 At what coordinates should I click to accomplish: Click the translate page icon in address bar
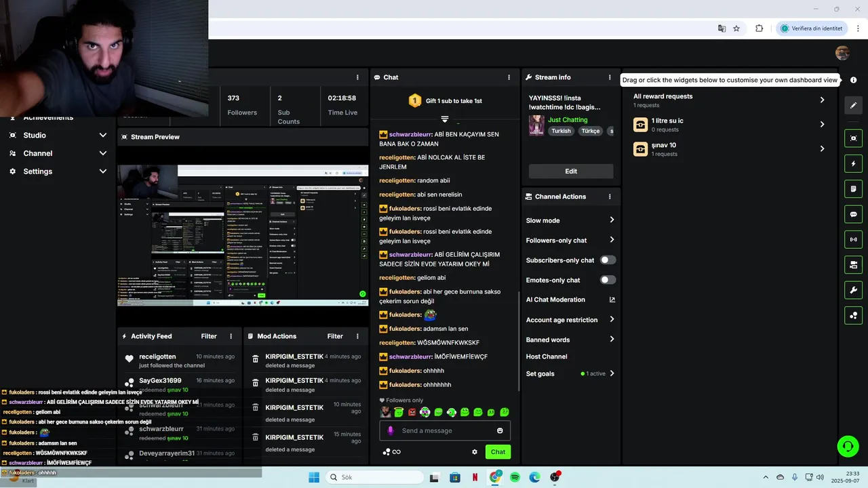coord(722,28)
